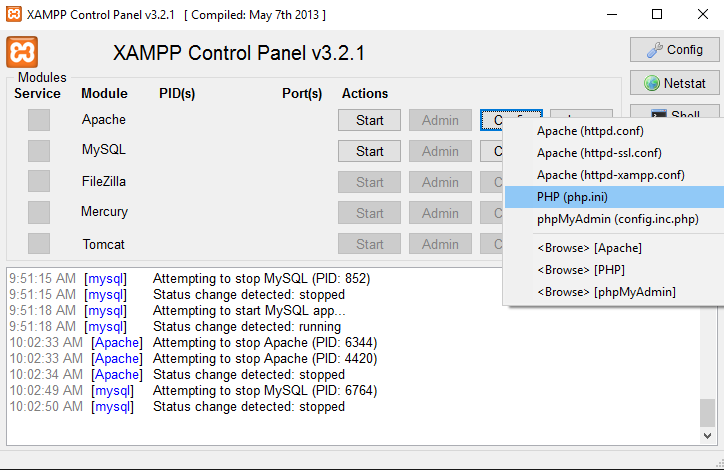Click the log scrollbar down arrow
This screenshot has height=470, width=724.
point(707,435)
